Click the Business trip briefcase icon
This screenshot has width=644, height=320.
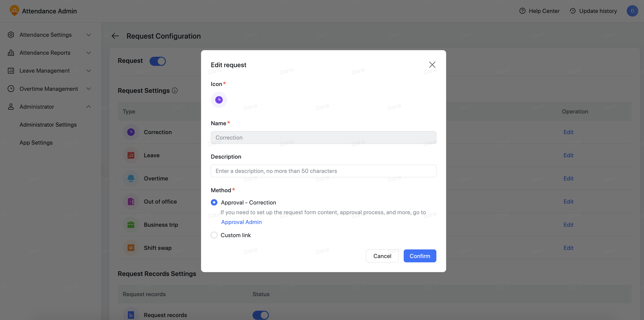[x=130, y=224]
